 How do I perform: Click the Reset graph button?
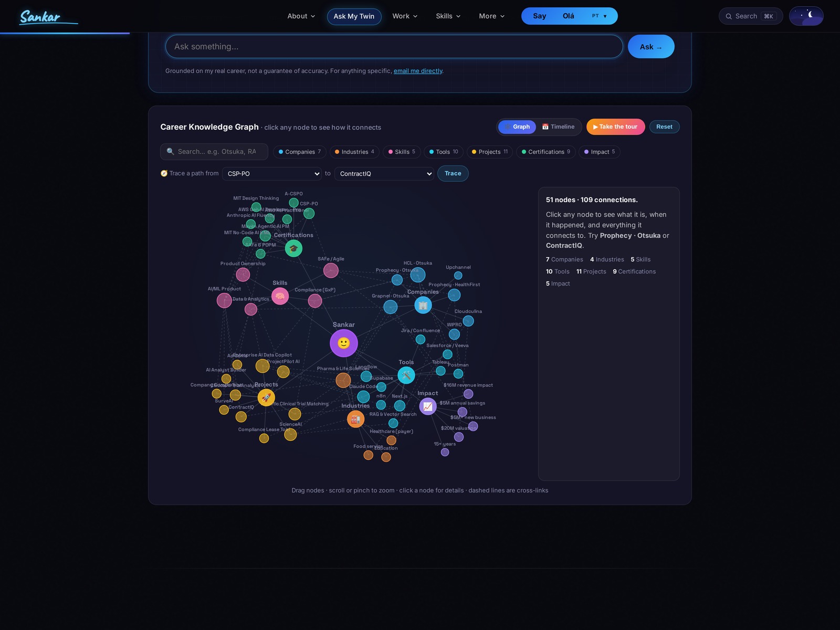pyautogui.click(x=664, y=127)
